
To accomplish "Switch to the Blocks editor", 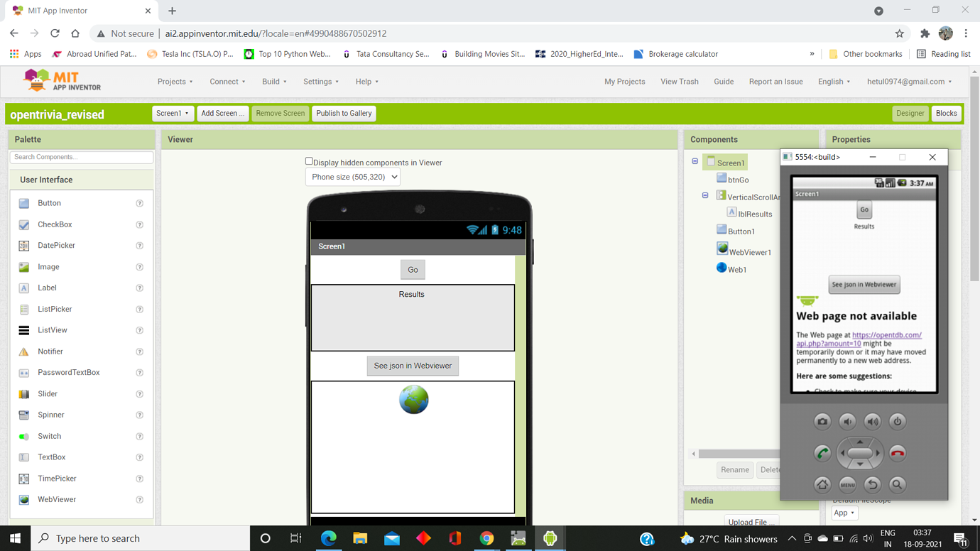I will pyautogui.click(x=946, y=113).
